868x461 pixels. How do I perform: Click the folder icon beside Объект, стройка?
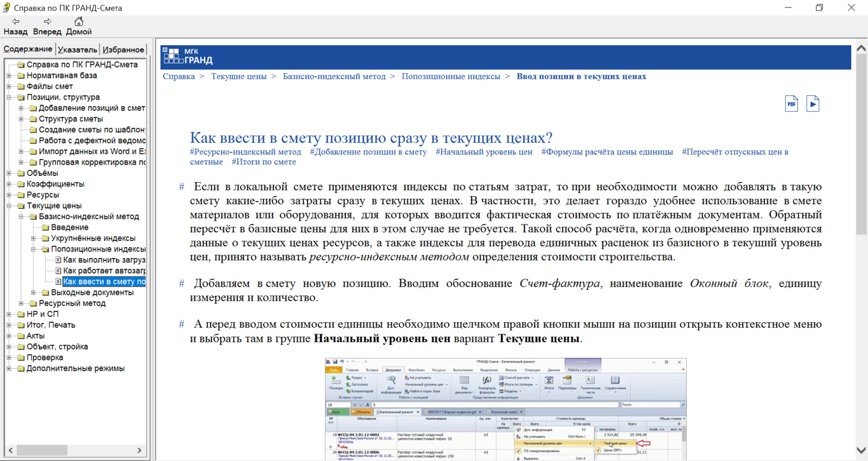21,347
